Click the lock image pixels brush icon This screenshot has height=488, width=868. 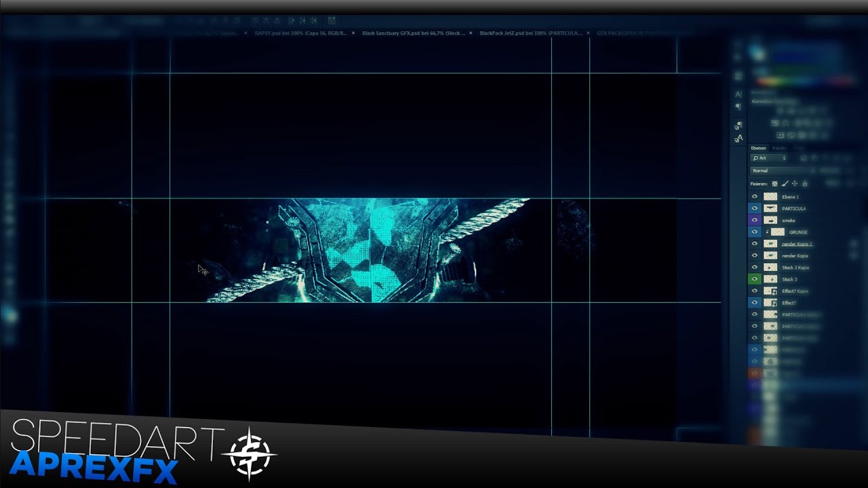(x=785, y=184)
